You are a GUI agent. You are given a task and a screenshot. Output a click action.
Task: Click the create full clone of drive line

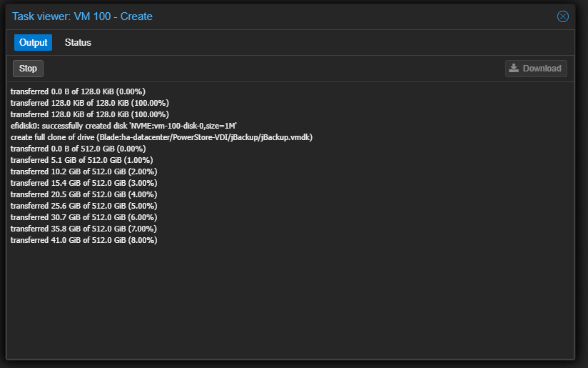click(161, 137)
